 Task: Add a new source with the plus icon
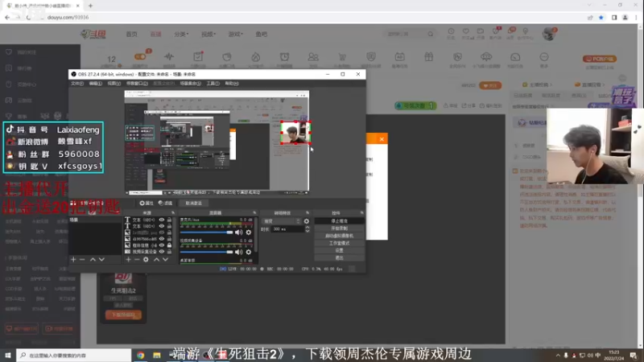[x=128, y=259]
